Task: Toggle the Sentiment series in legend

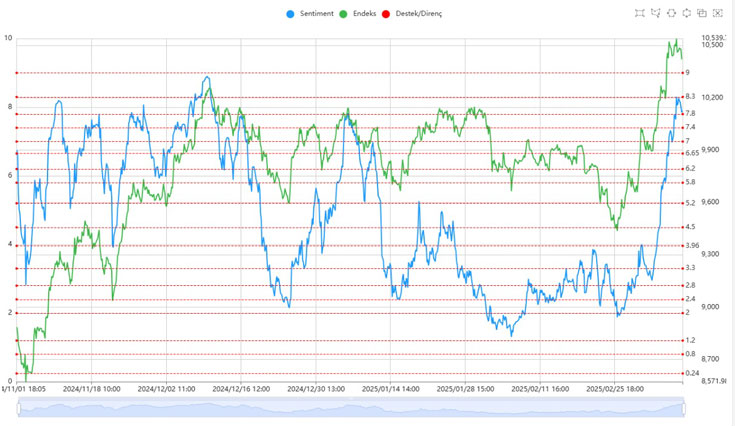Action: click(310, 14)
